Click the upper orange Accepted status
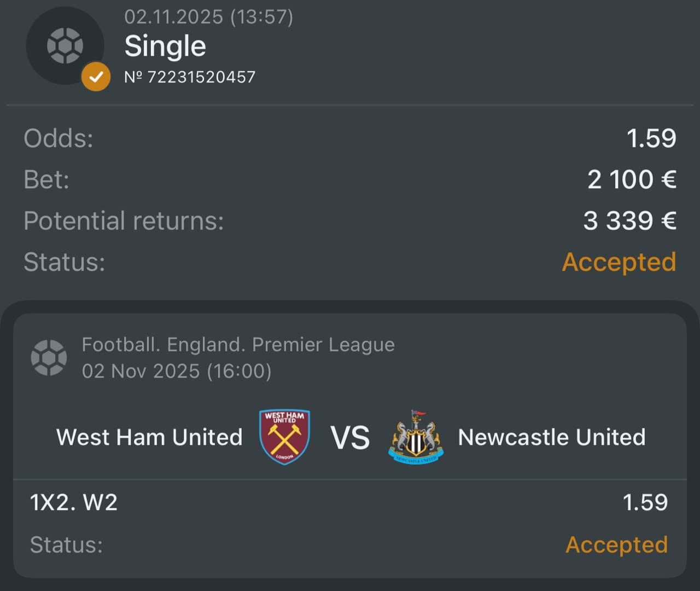700x591 pixels. (x=619, y=262)
